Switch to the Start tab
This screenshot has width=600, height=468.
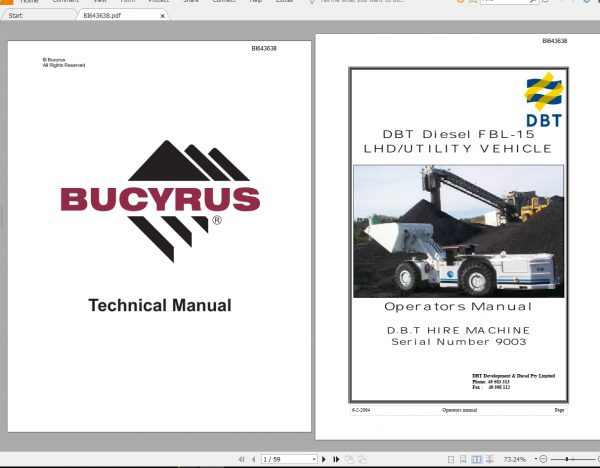point(15,16)
